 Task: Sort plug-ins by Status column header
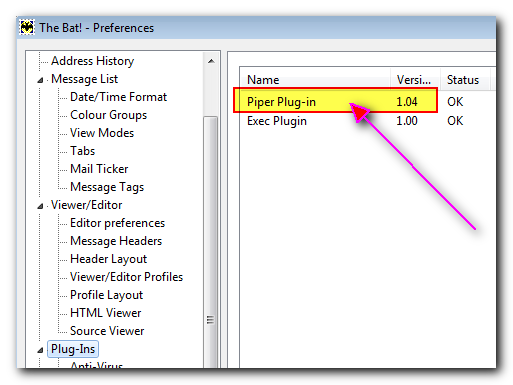[465, 80]
